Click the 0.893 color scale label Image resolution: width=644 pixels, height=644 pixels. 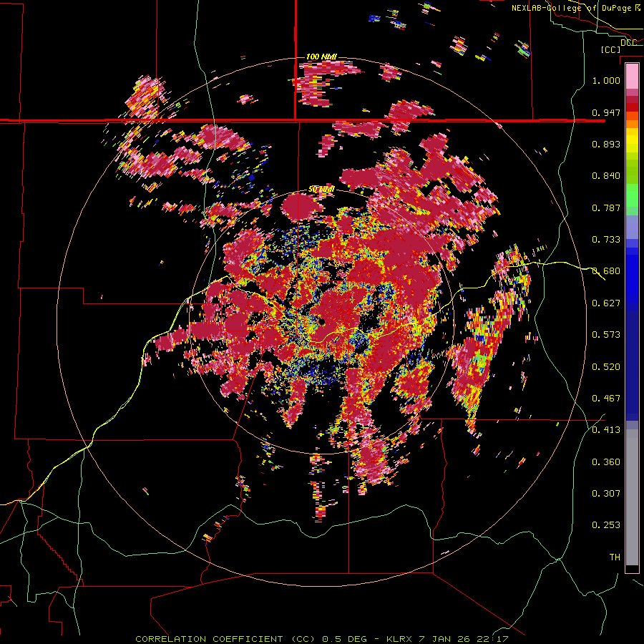(x=606, y=144)
